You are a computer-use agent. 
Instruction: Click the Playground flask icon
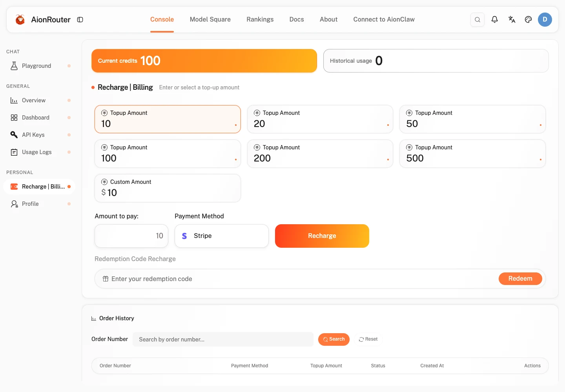[14, 66]
